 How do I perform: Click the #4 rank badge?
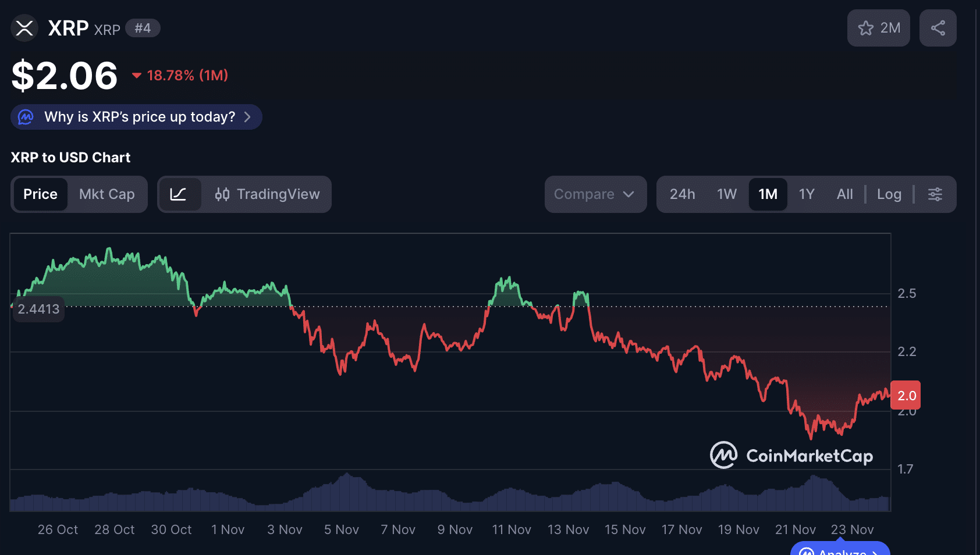click(143, 28)
